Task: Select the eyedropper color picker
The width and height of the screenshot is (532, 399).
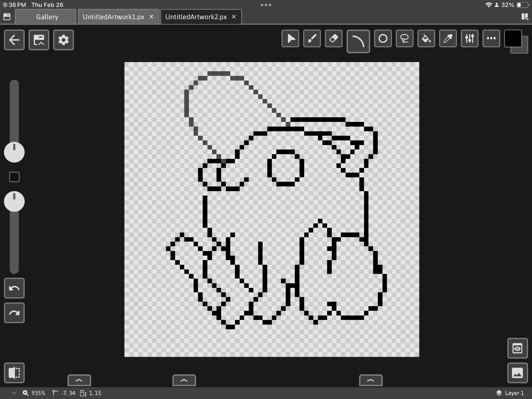Action: [x=448, y=39]
